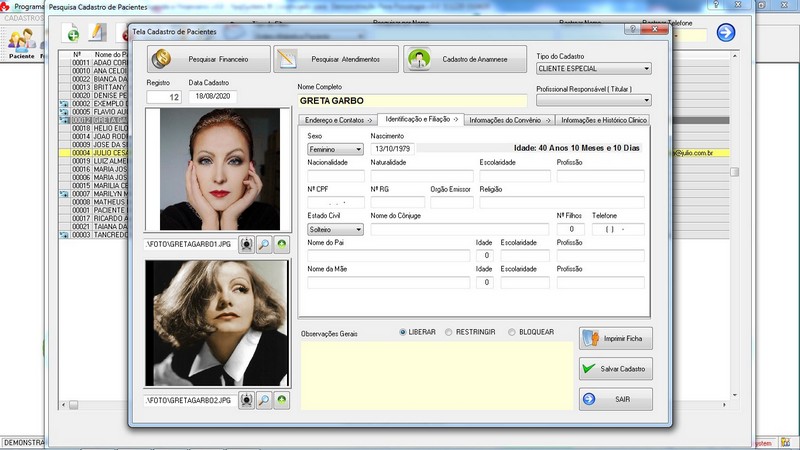Click row marker icon beside patient 00005
800x450 pixels.
[64, 112]
